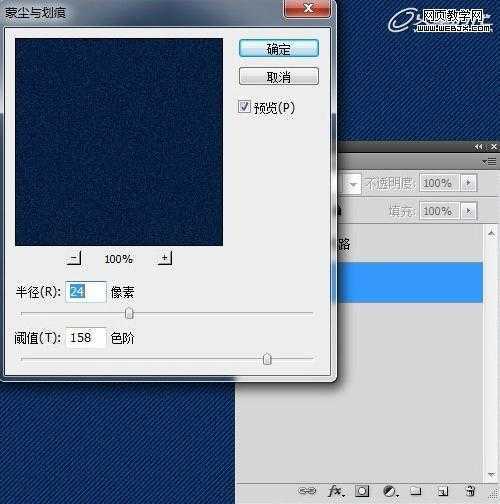
Task: Delete layer with trash icon
Action: (x=470, y=491)
